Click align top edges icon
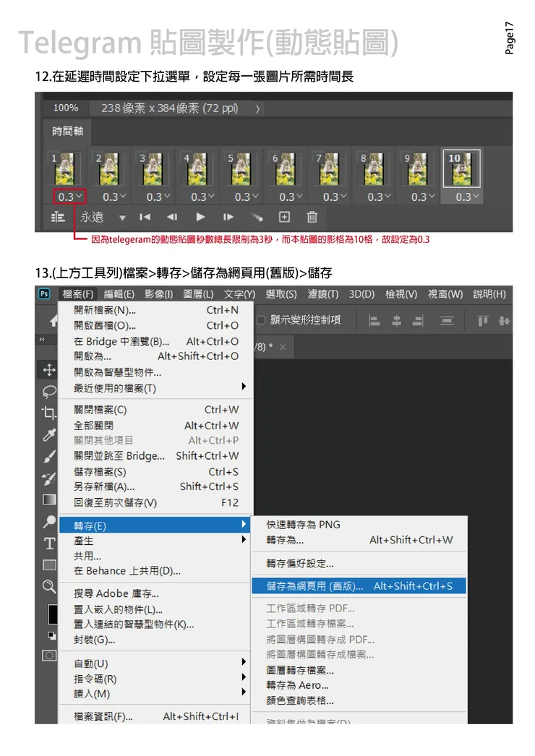535x756 pixels. pyautogui.click(x=482, y=321)
